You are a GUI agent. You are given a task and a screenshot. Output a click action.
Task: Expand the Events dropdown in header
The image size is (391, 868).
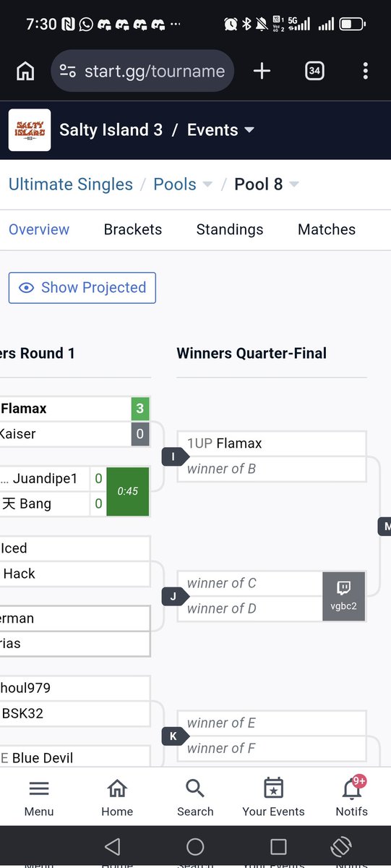click(221, 130)
